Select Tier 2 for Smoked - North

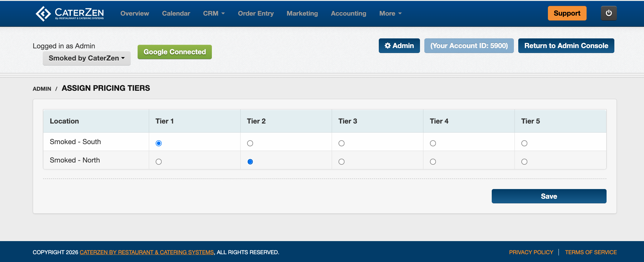[x=250, y=162]
